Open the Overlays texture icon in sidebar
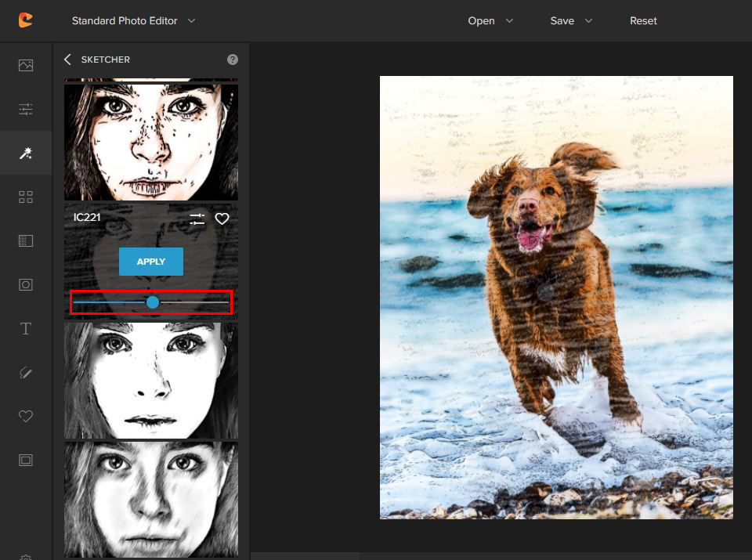752x560 pixels. tap(26, 241)
